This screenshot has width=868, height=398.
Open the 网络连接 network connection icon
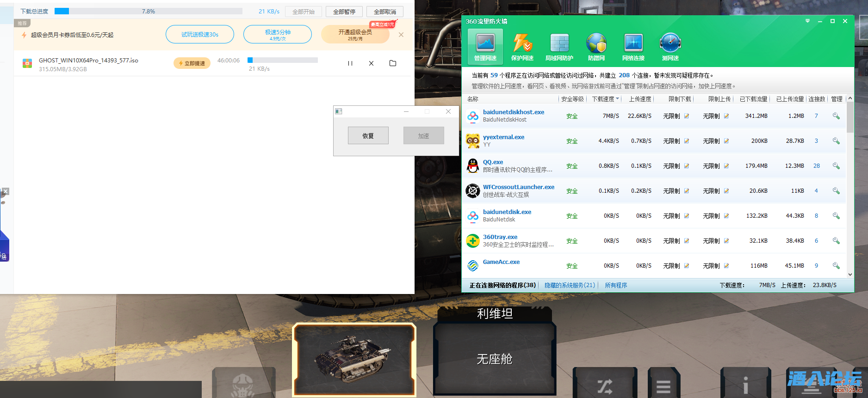point(633,47)
